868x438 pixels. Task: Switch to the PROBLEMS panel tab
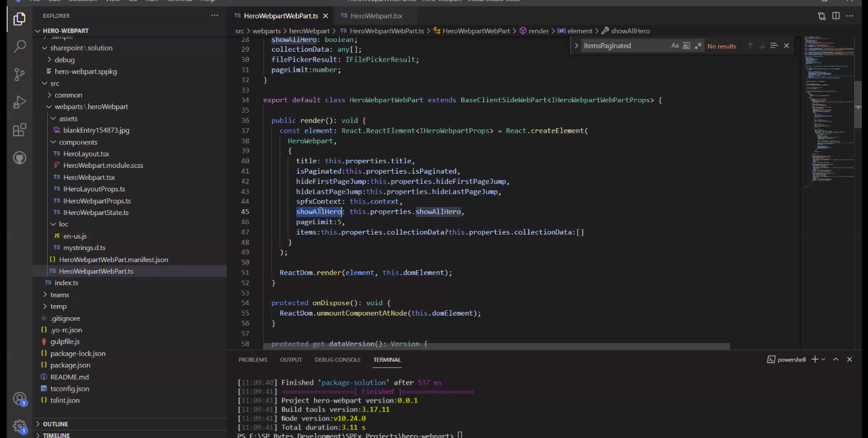[x=253, y=360]
